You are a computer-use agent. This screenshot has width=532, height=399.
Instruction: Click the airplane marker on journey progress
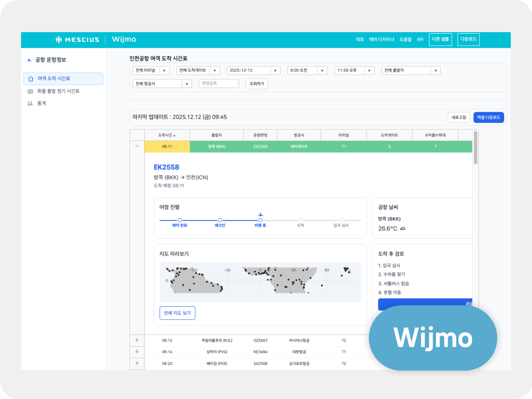point(260,215)
